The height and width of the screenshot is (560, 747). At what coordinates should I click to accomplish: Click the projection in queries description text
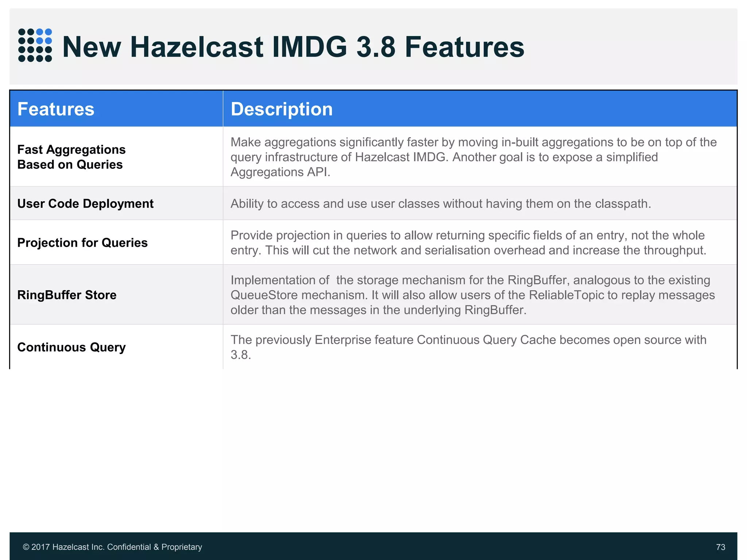click(468, 243)
